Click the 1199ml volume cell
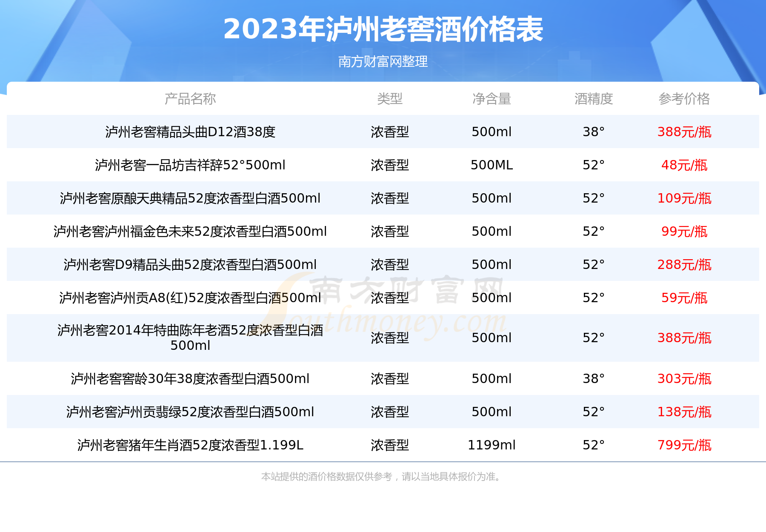766x532 pixels. (492, 445)
